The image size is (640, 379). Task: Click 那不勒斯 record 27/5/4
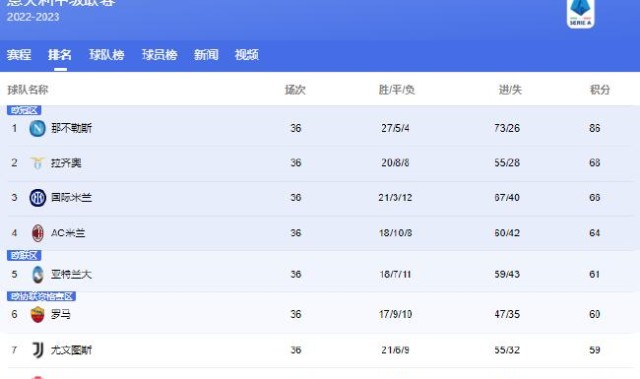click(395, 128)
